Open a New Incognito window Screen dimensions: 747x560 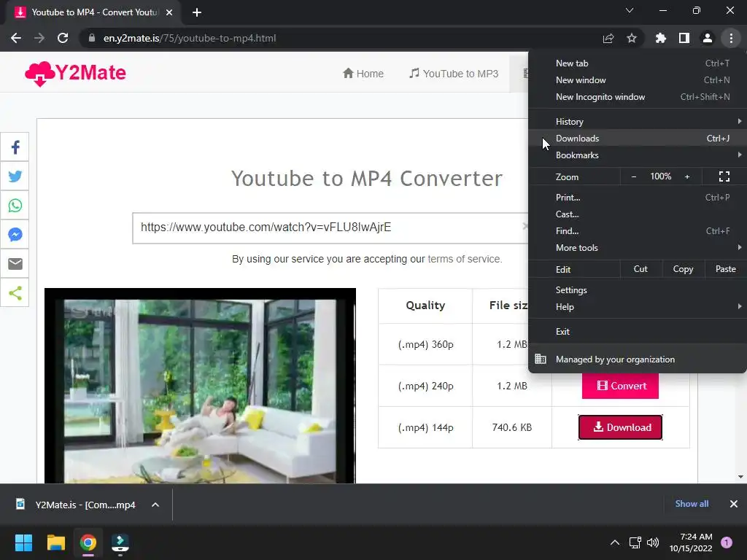[x=638, y=97]
